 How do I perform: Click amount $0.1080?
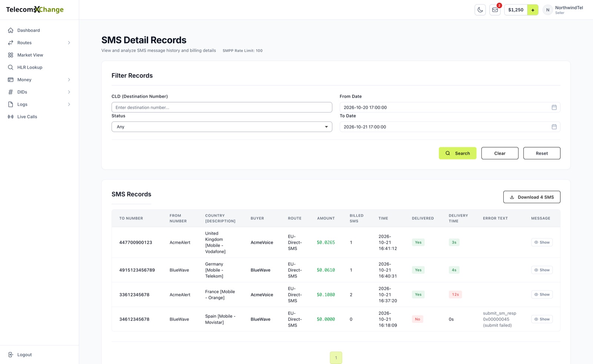[326, 295]
